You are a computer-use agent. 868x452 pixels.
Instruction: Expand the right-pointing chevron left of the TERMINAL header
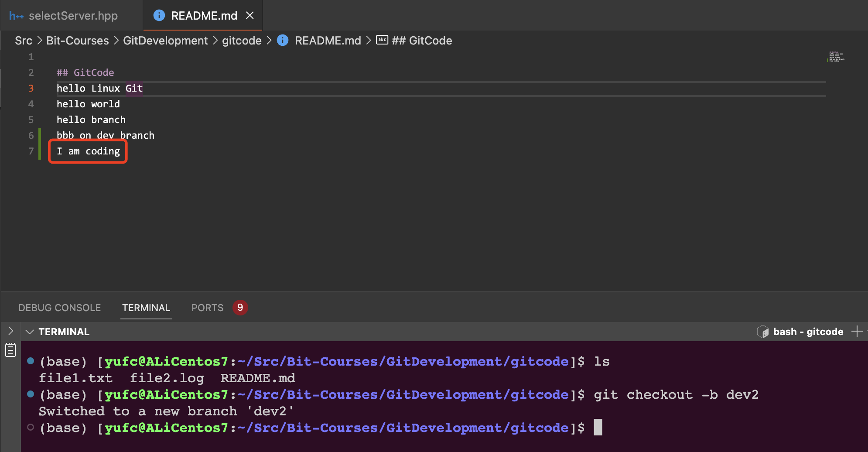[11, 331]
